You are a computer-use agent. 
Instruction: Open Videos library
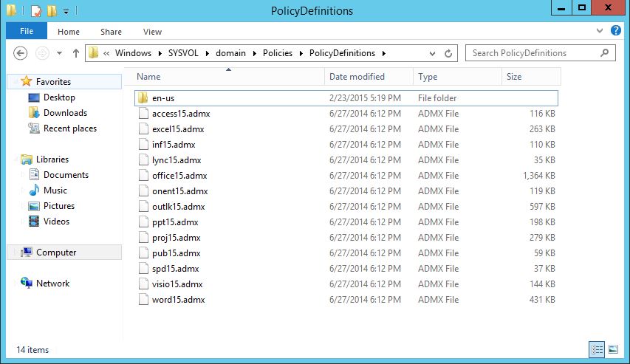point(56,222)
